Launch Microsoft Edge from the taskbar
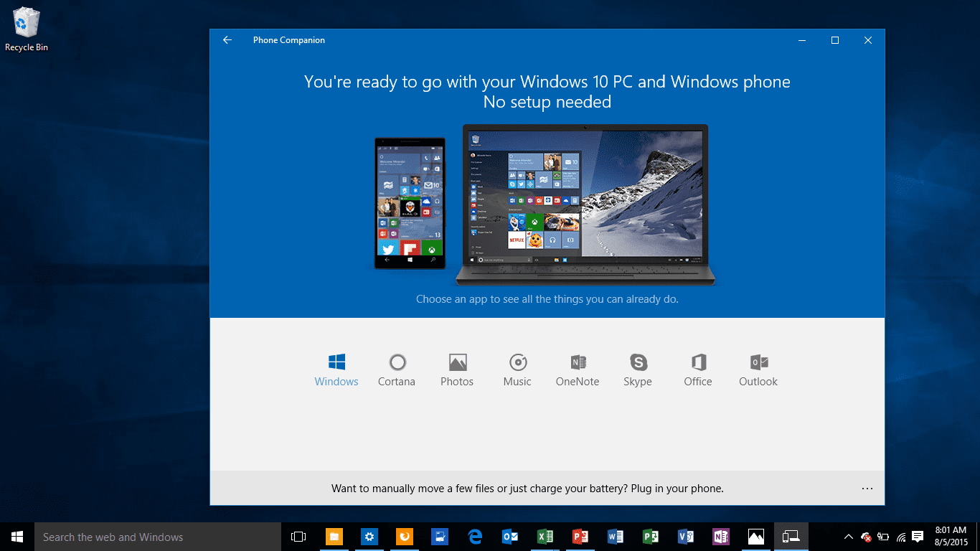Image resolution: width=980 pixels, height=551 pixels. [x=475, y=537]
